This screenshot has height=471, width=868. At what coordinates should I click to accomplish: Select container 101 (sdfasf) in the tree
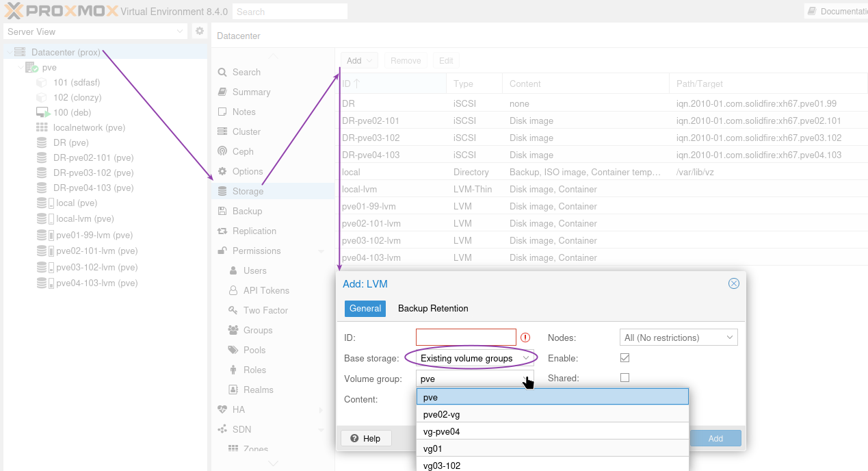77,82
